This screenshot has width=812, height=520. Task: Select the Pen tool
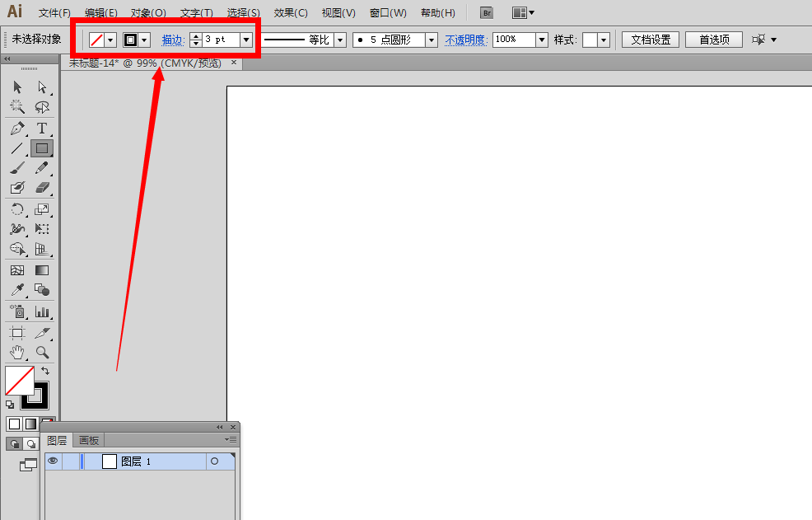[17, 128]
